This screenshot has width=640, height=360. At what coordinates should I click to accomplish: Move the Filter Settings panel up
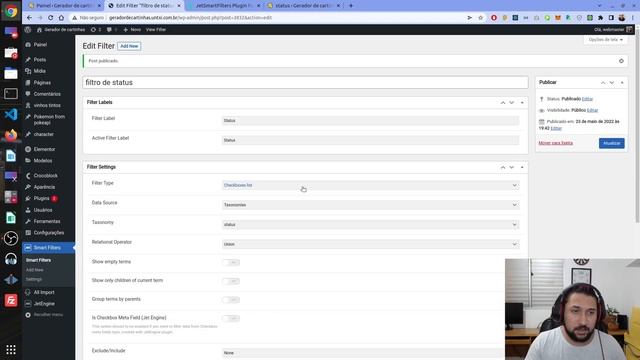pyautogui.click(x=503, y=167)
